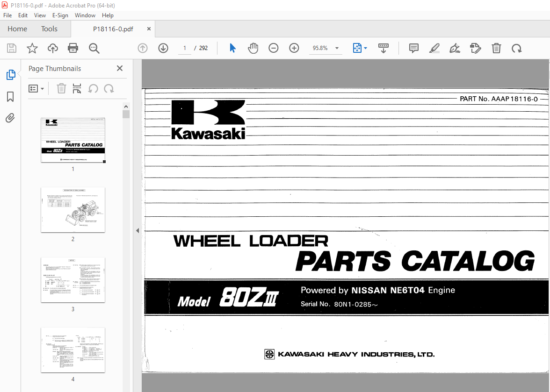Click the Fit page icon
The height and width of the screenshot is (392, 550).
click(357, 48)
